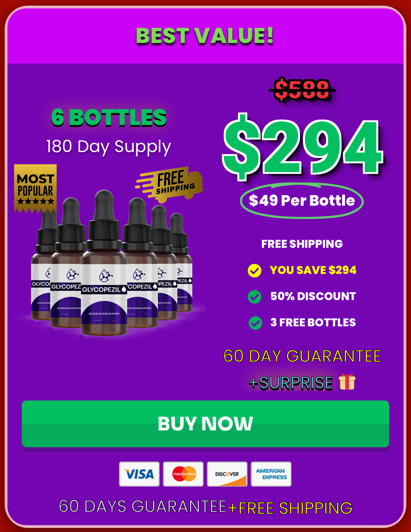Image resolution: width=411 pixels, height=532 pixels.
Task: Click the green BUY NOW button
Action: pos(205,424)
